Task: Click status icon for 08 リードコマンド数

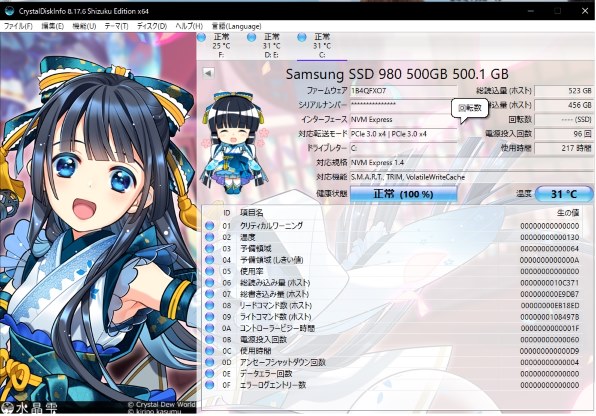Action: pyautogui.click(x=209, y=305)
